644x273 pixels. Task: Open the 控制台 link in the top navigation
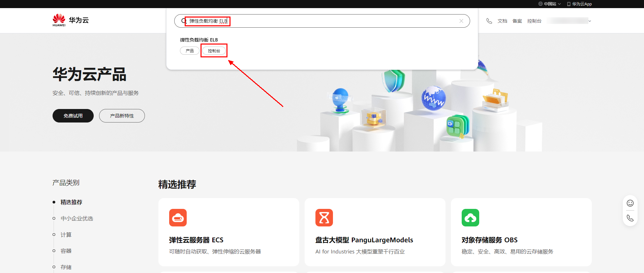534,21
